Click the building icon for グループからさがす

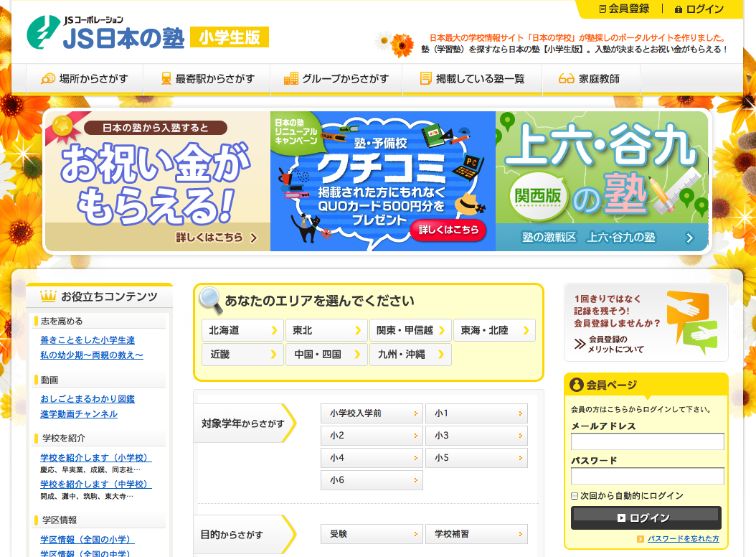tap(290, 78)
